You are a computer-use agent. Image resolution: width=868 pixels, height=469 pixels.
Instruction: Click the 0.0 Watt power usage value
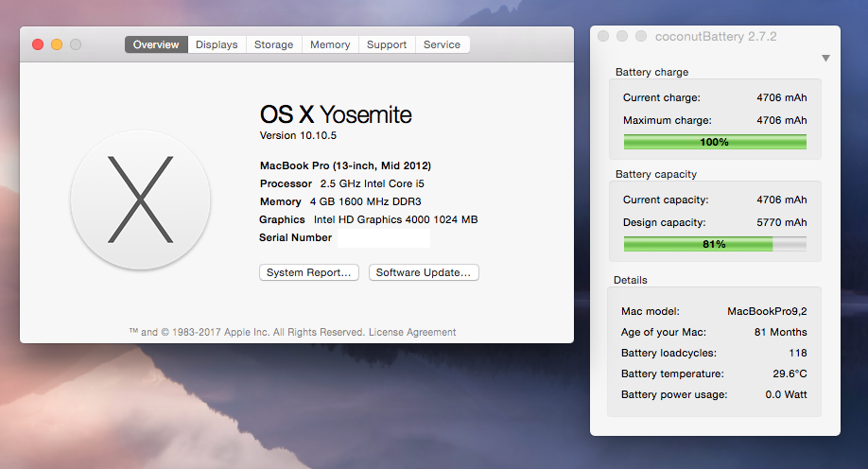786,394
